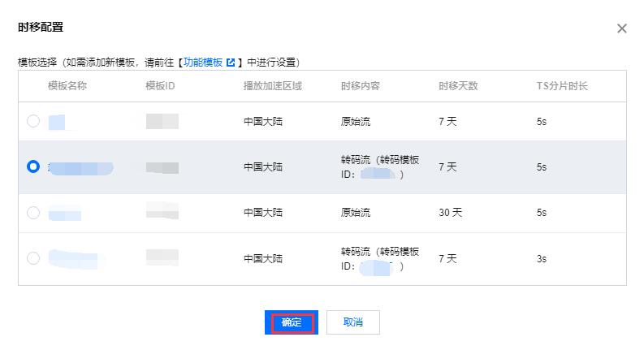The height and width of the screenshot is (350, 644).
Task: Click the TS分片时长 column header
Action: [562, 86]
